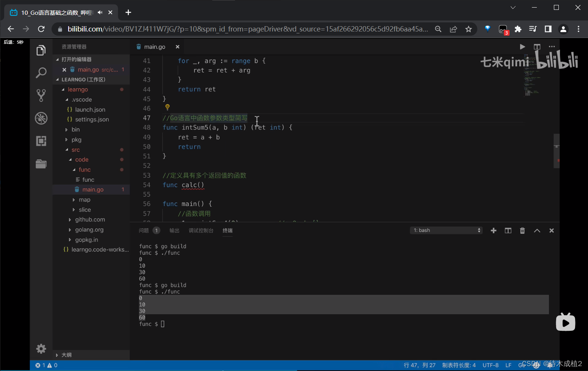This screenshot has height=371, width=588.
Task: Mute the bilibili tab audio icon
Action: [x=100, y=13]
